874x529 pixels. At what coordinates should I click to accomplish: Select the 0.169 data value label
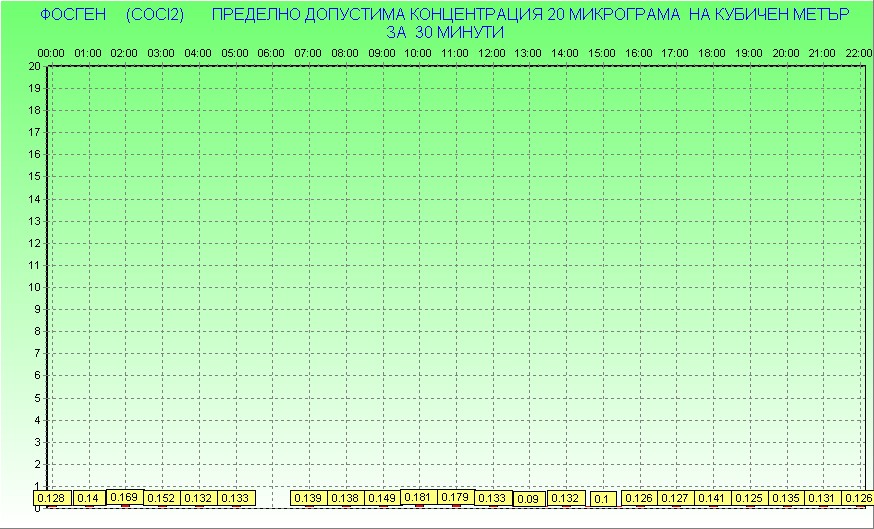(x=124, y=497)
